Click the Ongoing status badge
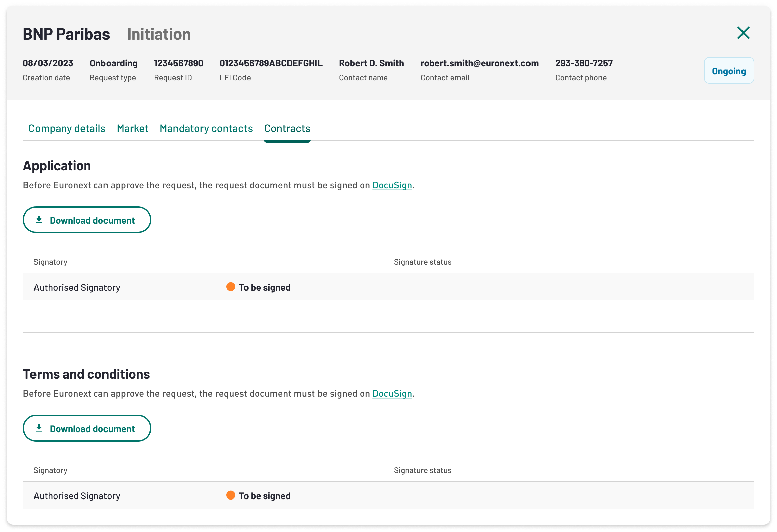This screenshot has height=532, width=777. coord(728,71)
